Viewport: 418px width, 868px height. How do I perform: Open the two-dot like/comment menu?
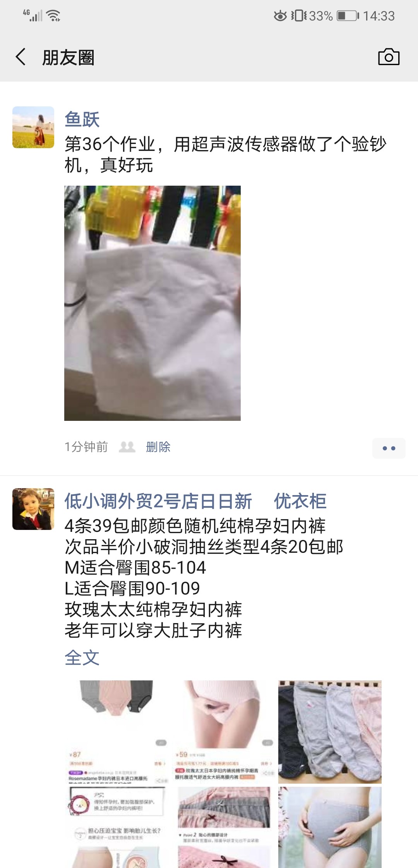389,448
